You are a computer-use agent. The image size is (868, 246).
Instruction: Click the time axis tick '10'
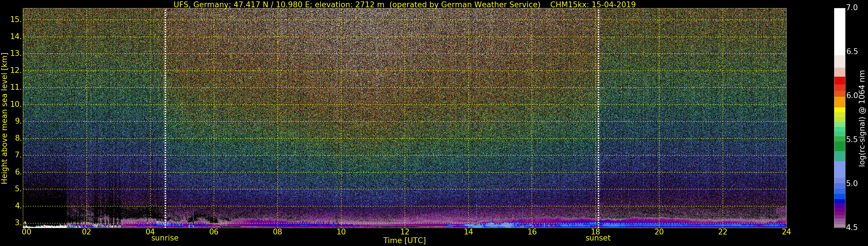pos(341,232)
